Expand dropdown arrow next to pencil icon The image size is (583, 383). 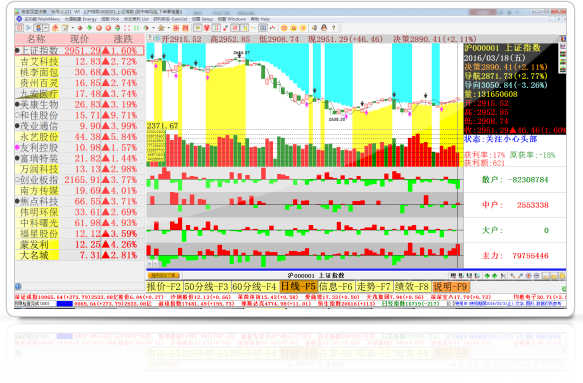coord(73,28)
